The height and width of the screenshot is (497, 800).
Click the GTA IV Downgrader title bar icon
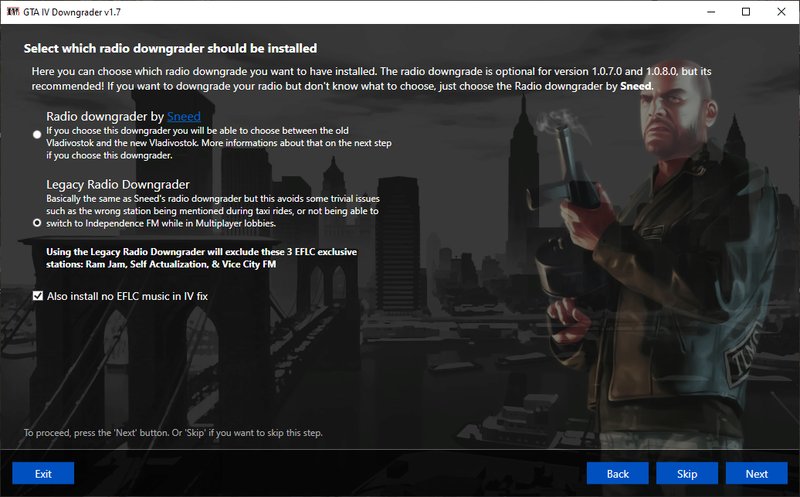[x=13, y=12]
